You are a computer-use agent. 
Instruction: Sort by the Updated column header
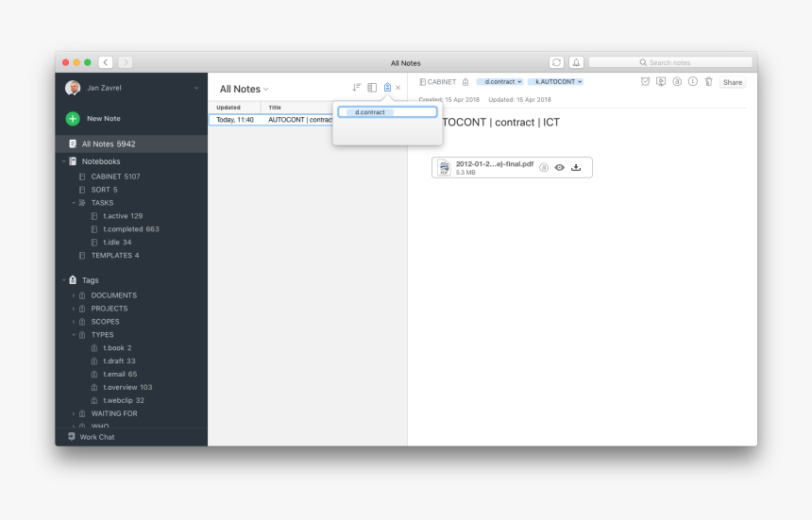click(x=228, y=108)
